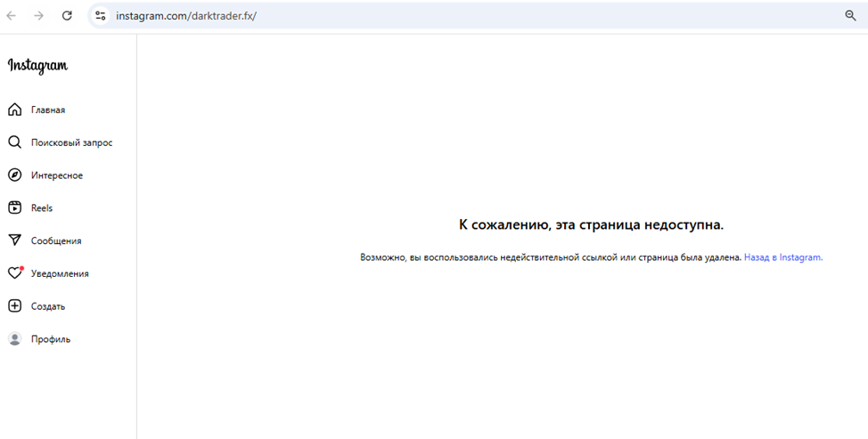868x439 pixels.
Task: Click the Уведомления heart icon
Action: point(15,273)
